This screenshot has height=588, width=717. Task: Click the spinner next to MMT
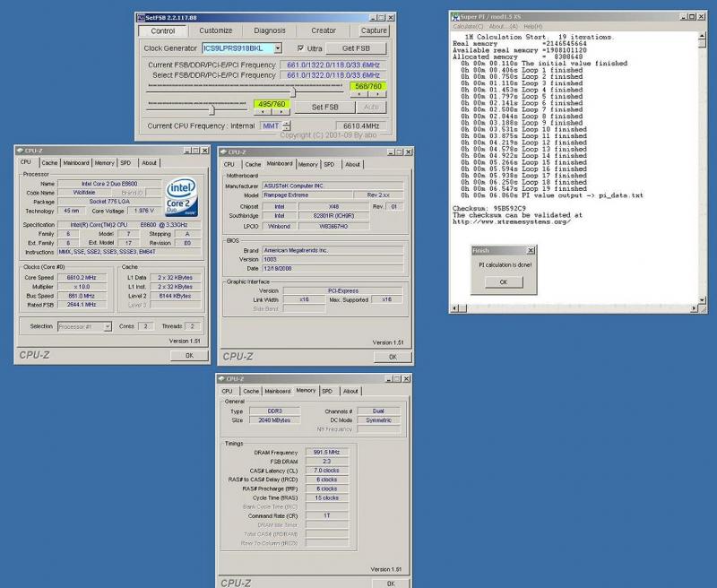pos(286,125)
